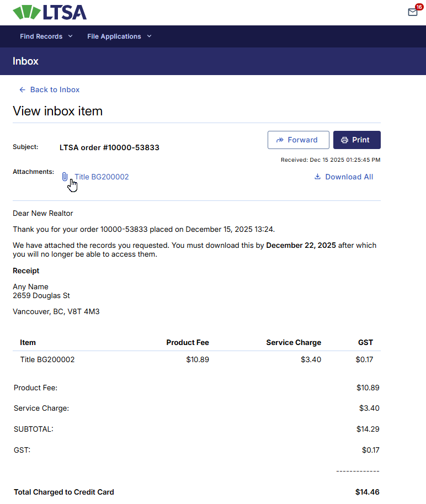
Task: Expand the File Applications chevron
Action: tap(149, 36)
